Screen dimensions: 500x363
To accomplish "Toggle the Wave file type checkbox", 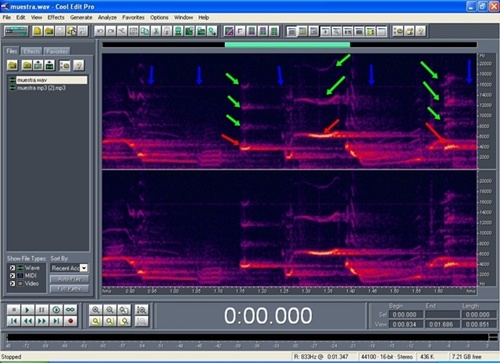I will pos(12,268).
